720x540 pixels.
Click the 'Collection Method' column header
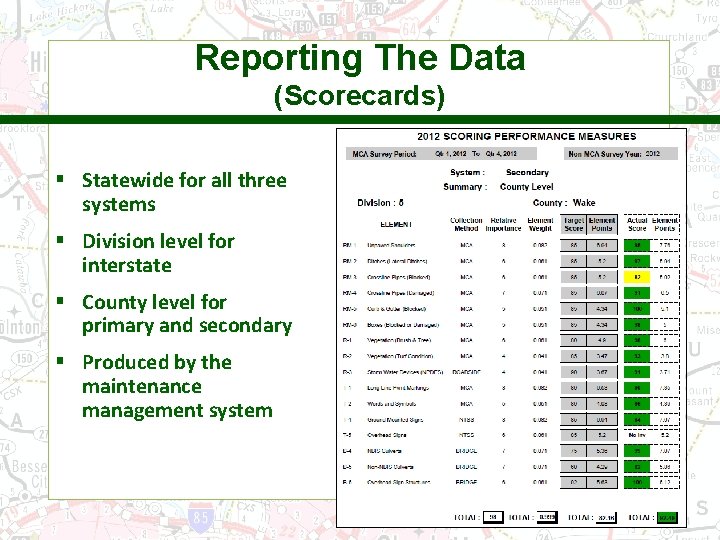click(x=466, y=225)
